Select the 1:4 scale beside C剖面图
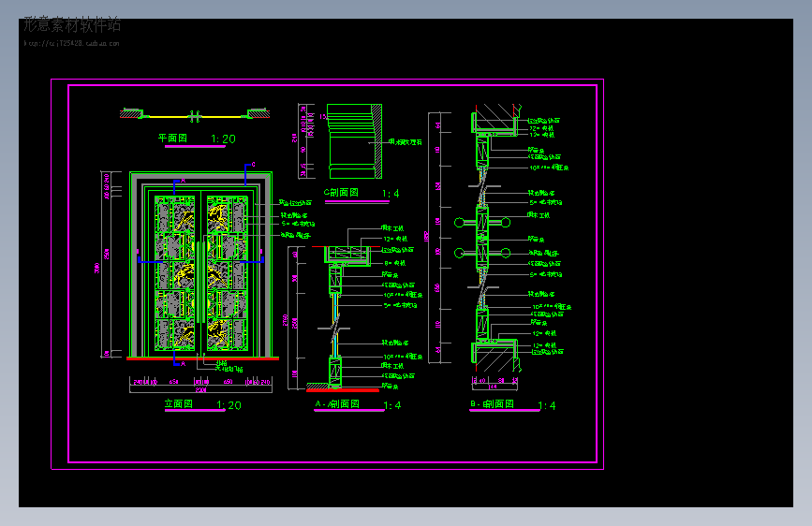The image size is (812, 526). pyautogui.click(x=391, y=194)
